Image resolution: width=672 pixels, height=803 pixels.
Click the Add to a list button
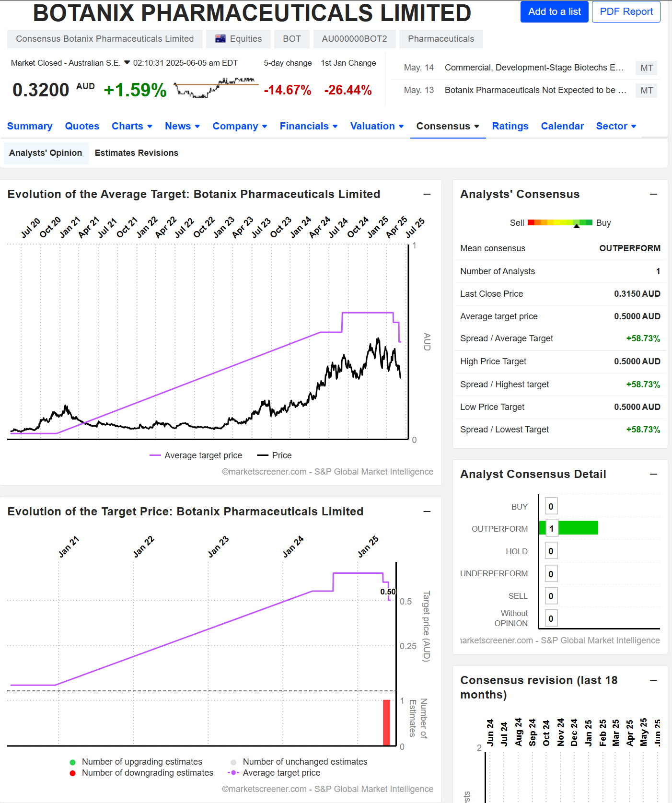(554, 12)
